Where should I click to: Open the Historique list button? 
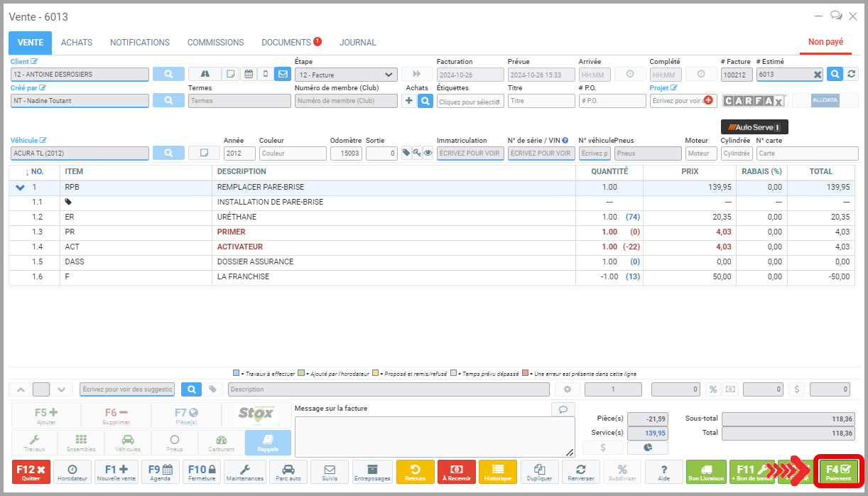click(x=497, y=472)
